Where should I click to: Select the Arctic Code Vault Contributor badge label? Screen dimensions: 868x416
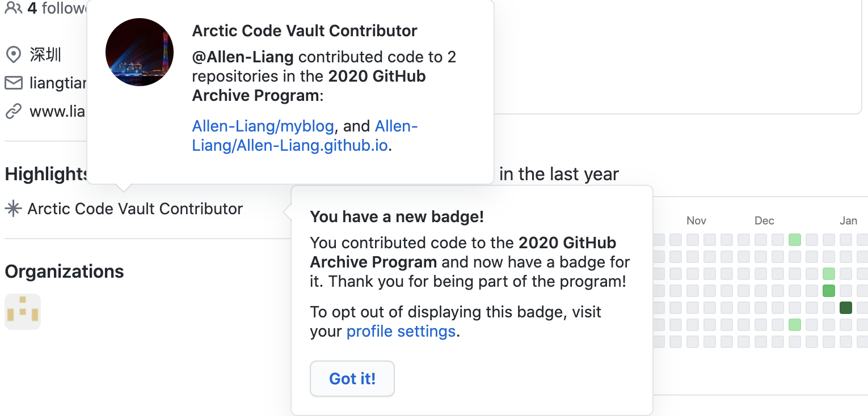click(x=135, y=209)
